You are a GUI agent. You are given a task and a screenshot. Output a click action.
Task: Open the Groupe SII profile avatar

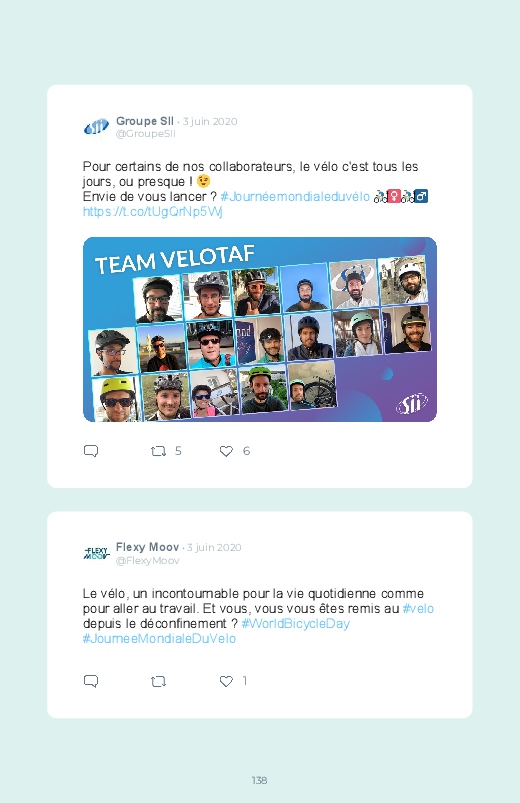[x=96, y=126]
